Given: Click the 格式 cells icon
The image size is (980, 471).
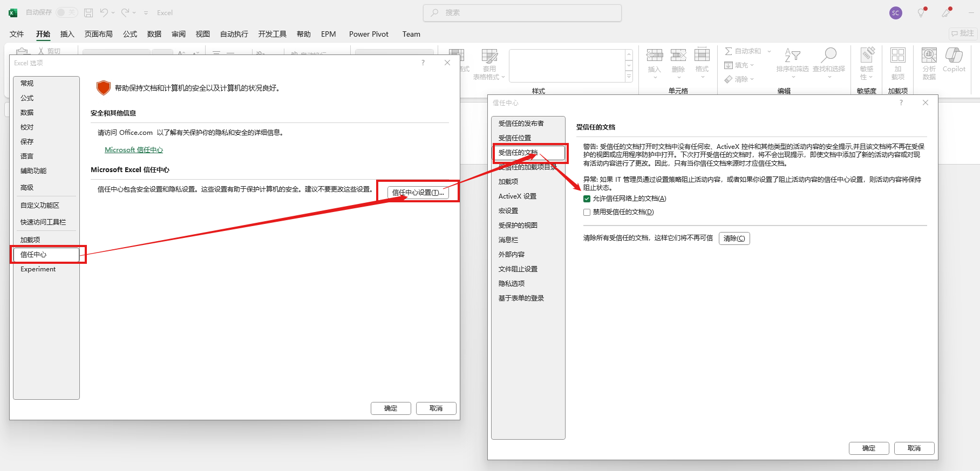Looking at the screenshot, I should (702, 55).
